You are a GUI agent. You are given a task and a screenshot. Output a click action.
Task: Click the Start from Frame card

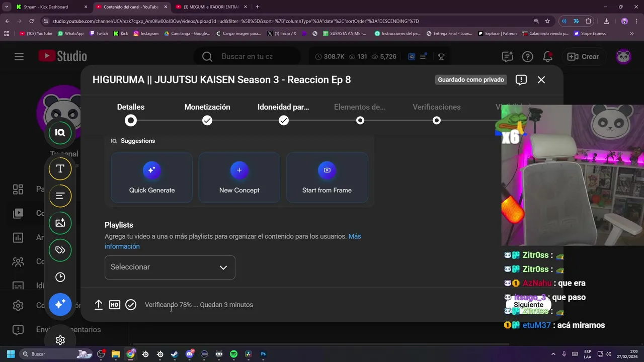327,177
